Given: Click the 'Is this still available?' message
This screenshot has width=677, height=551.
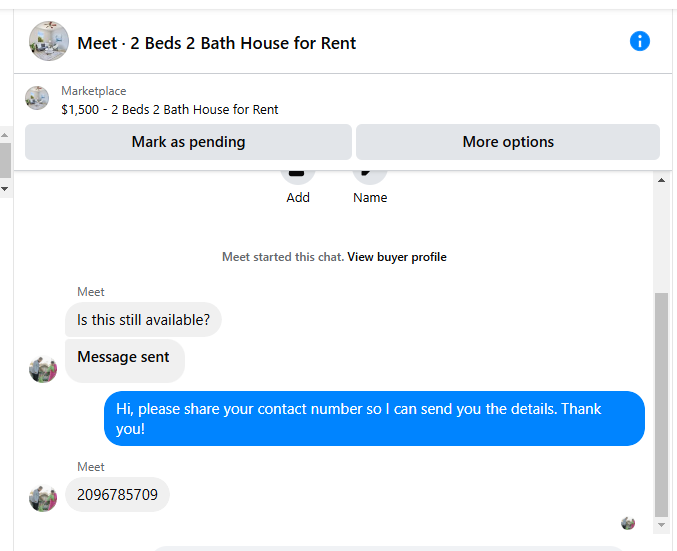Looking at the screenshot, I should (x=143, y=320).
